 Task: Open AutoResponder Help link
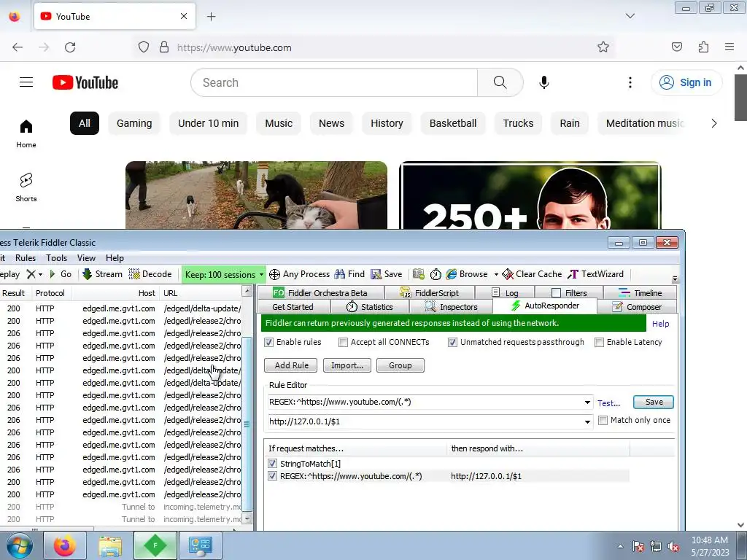coord(660,324)
